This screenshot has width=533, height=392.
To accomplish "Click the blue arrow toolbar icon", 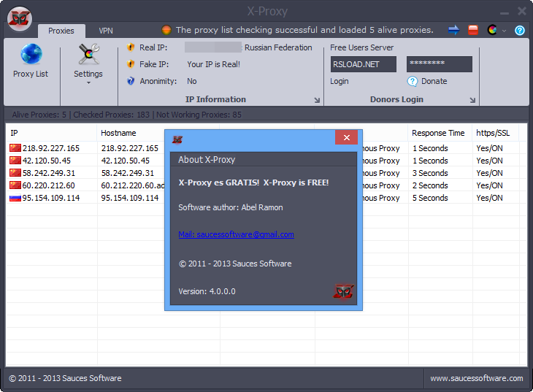I will [x=454, y=30].
